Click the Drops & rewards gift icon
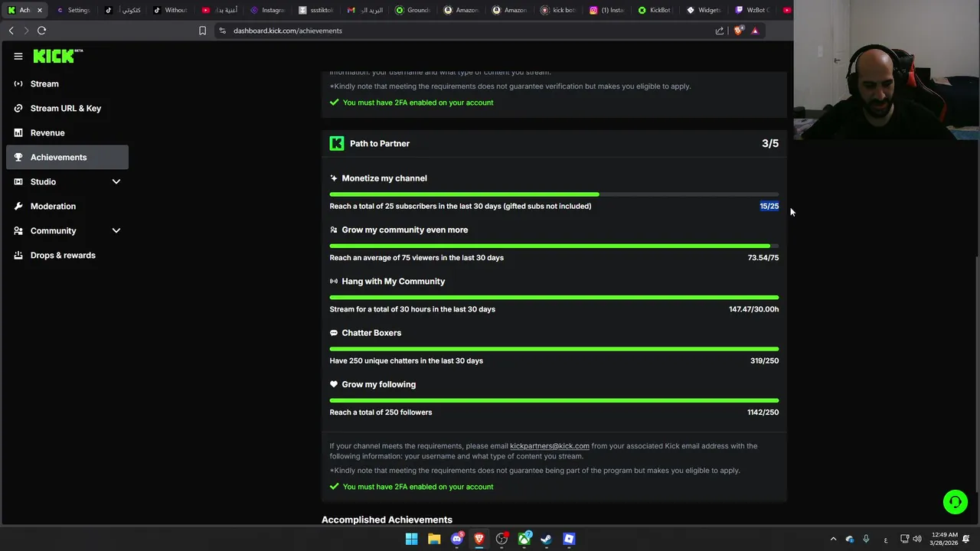Image resolution: width=980 pixels, height=551 pixels. click(x=18, y=255)
